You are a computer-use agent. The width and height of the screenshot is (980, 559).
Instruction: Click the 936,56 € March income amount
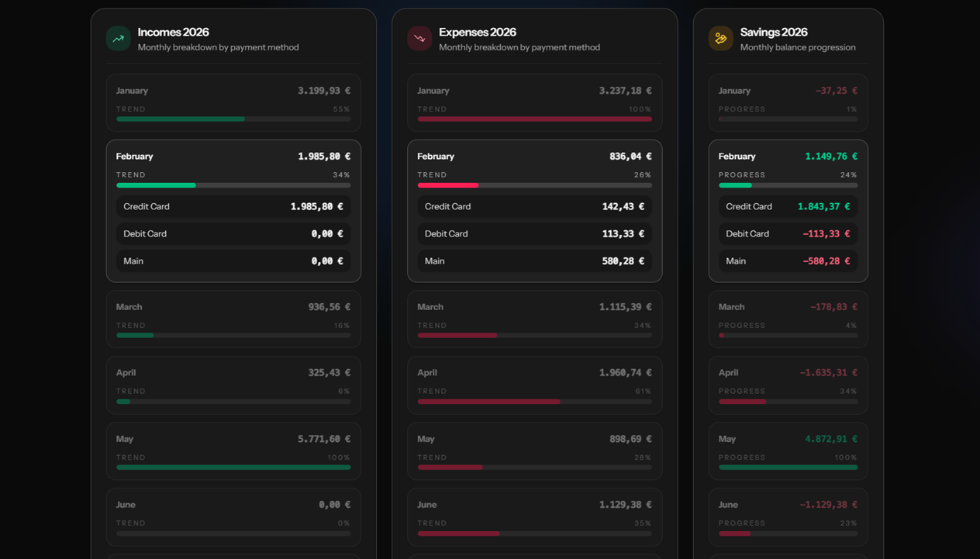(330, 307)
